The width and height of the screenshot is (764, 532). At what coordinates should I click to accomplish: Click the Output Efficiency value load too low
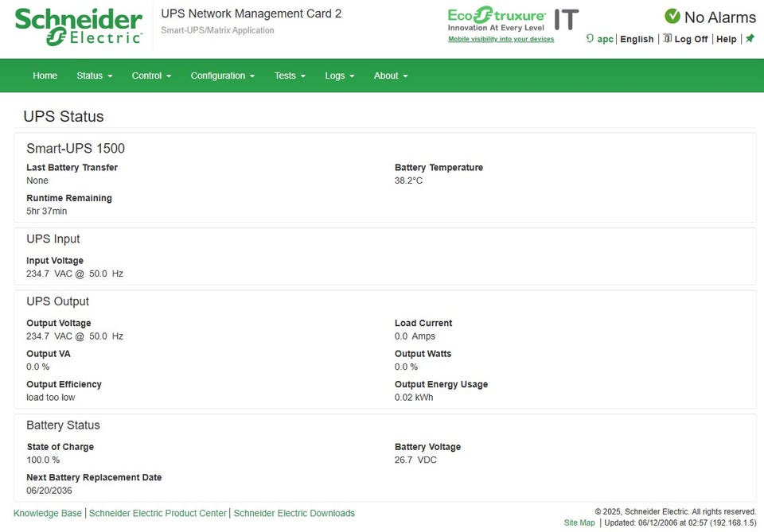[x=51, y=397]
